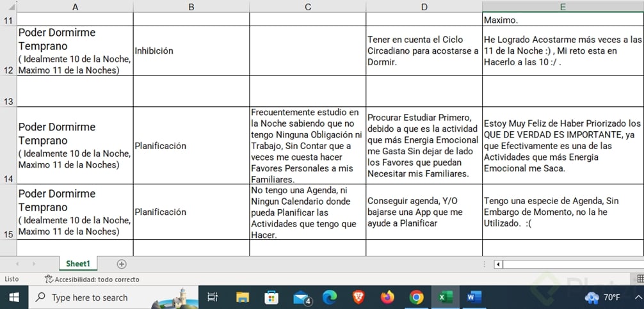Launch Google Chrome from the taskbar

[417, 297]
